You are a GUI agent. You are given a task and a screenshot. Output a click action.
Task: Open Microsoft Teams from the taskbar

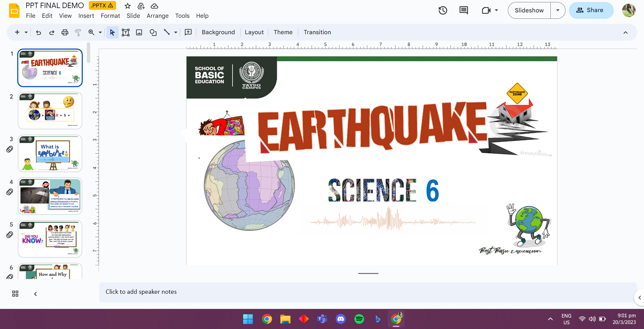click(322, 319)
